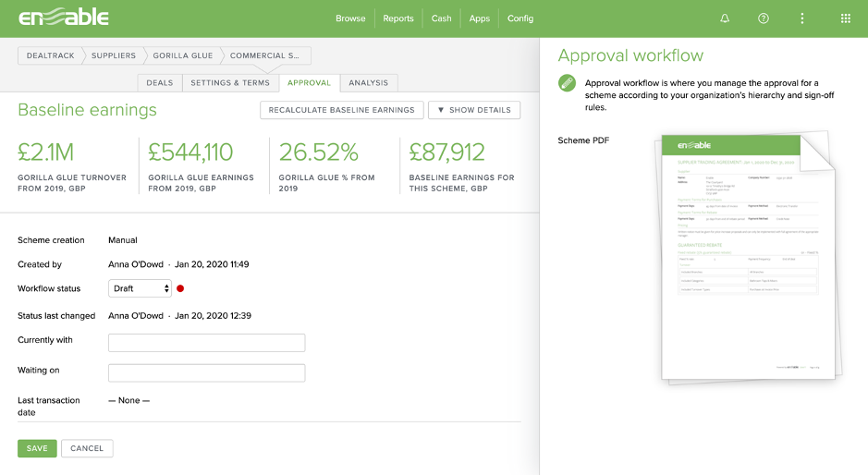Click the Scheme PDF label

583,140
